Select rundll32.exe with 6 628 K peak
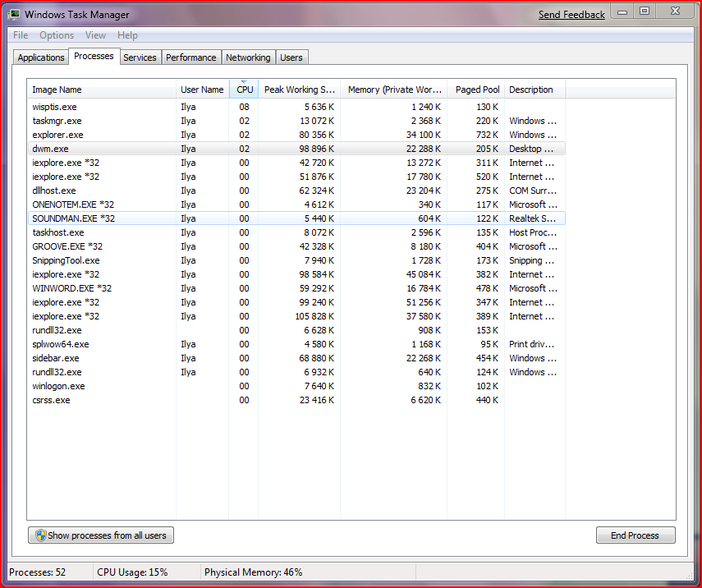702x588 pixels. [296, 330]
